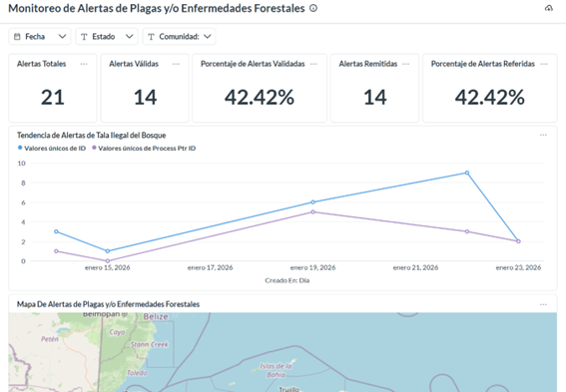Open the Tendencia de Alertas chart options menu
Image resolution: width=566 pixels, height=392 pixels.
pyautogui.click(x=543, y=135)
